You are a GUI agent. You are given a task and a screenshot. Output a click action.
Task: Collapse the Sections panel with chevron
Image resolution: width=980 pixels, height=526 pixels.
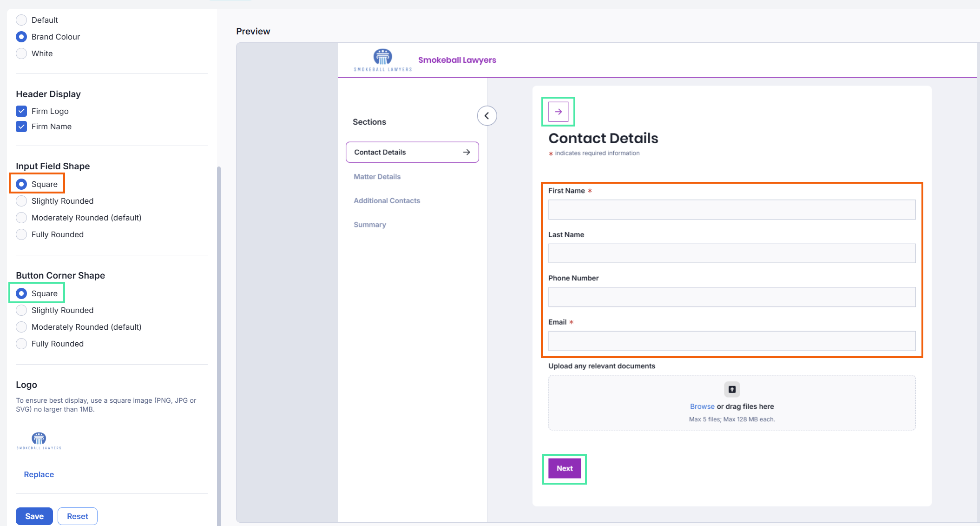(x=487, y=116)
